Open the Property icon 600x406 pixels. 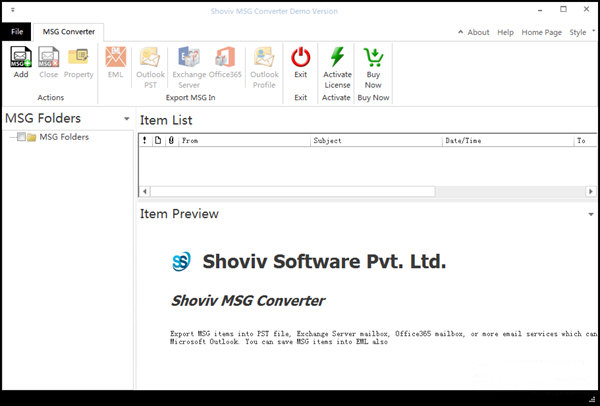78,57
